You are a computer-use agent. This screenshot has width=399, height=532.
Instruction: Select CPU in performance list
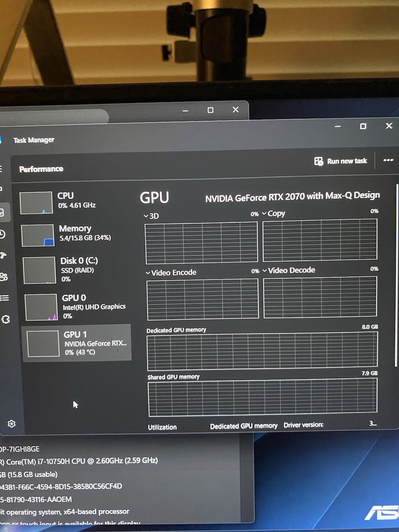75,202
